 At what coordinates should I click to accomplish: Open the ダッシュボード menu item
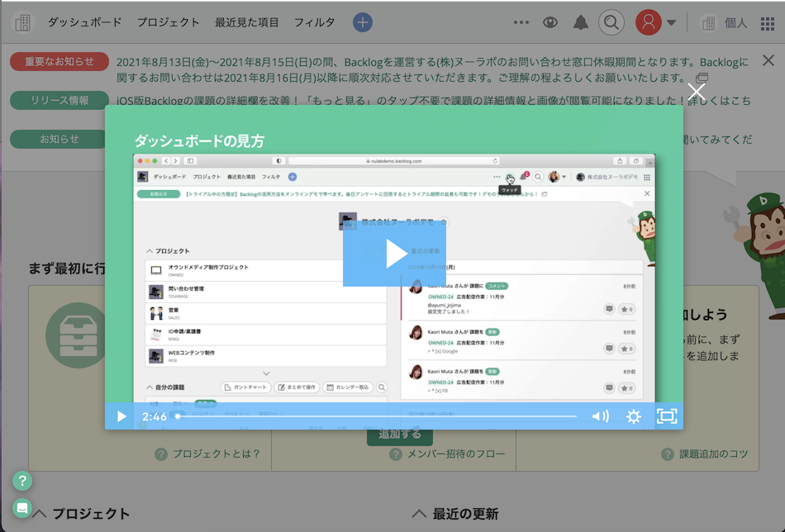pos(84,22)
